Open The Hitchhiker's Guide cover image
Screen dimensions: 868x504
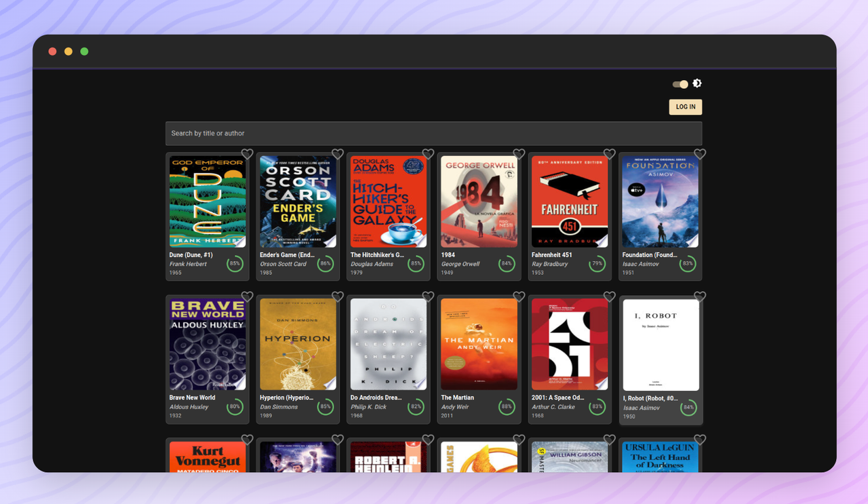(389, 201)
